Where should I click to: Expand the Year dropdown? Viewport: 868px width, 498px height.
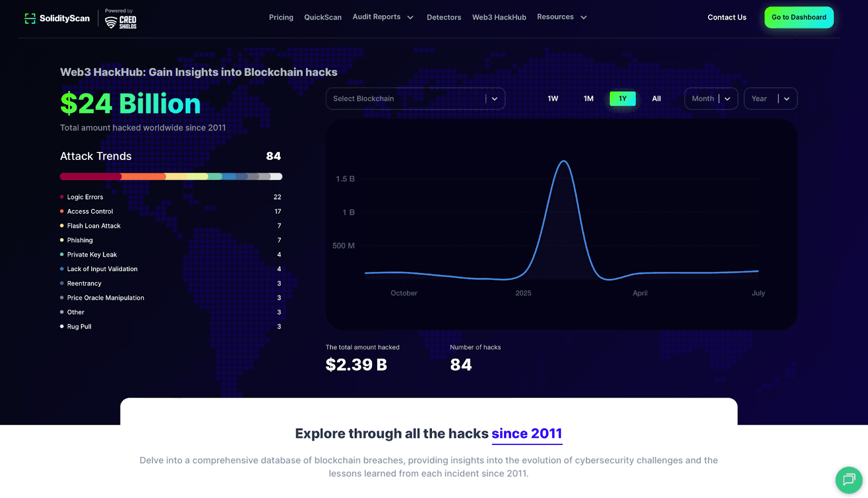[x=770, y=99]
